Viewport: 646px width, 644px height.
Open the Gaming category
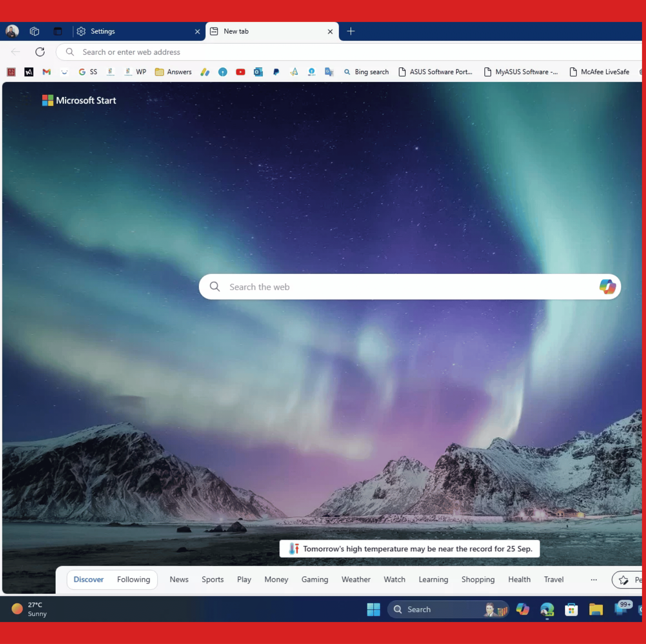(315, 579)
